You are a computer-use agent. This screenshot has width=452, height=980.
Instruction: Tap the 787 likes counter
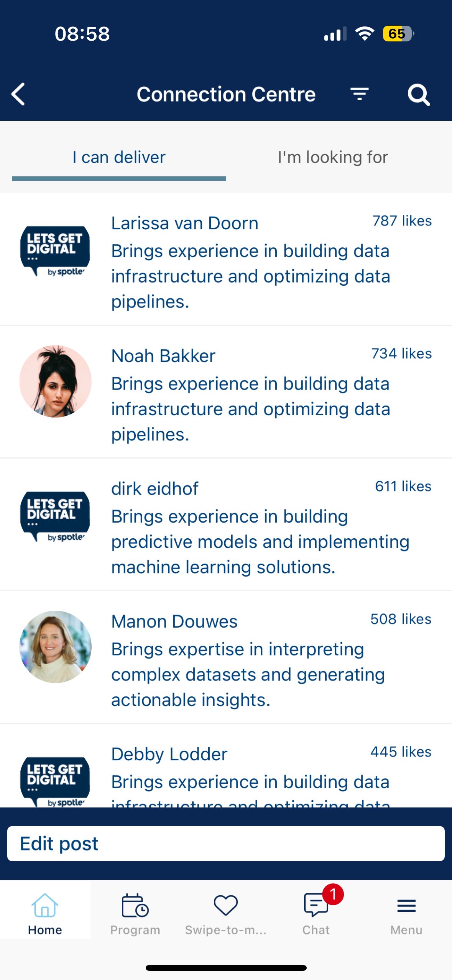point(402,221)
